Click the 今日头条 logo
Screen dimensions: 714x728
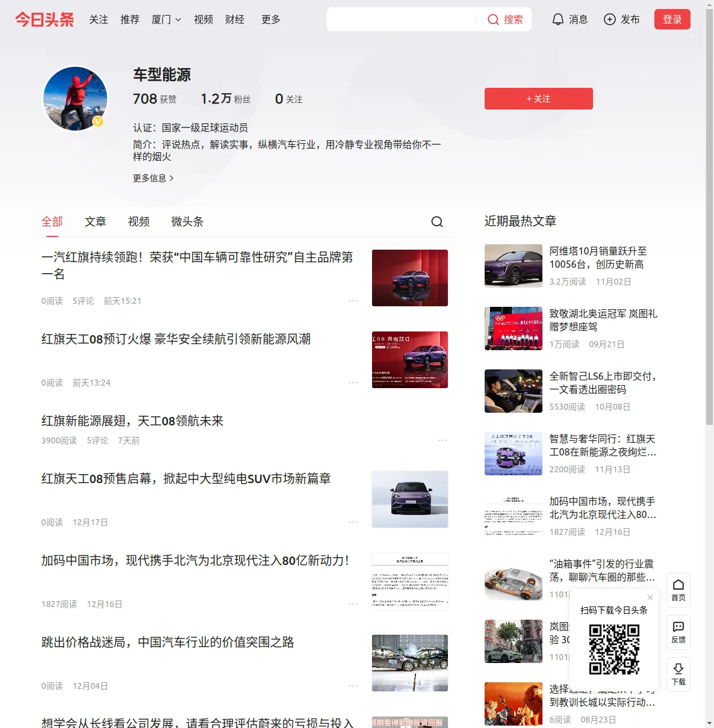click(45, 19)
